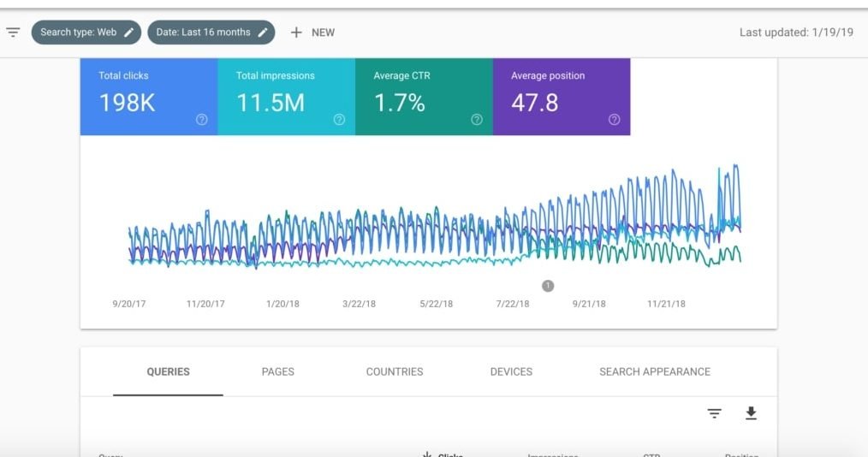Toggle the Total clicks metric card
This screenshot has height=457, width=868.
(x=149, y=97)
